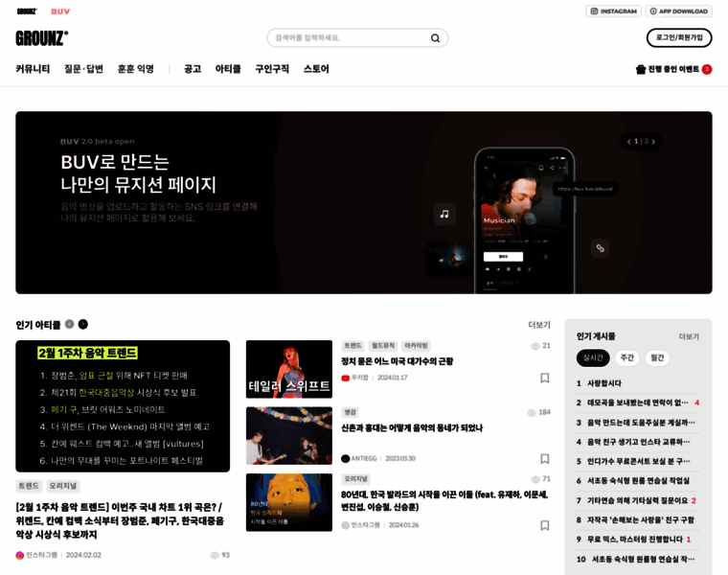Click the 로그인/회원가입 button
Screen dimensions: 728x575
679,37
